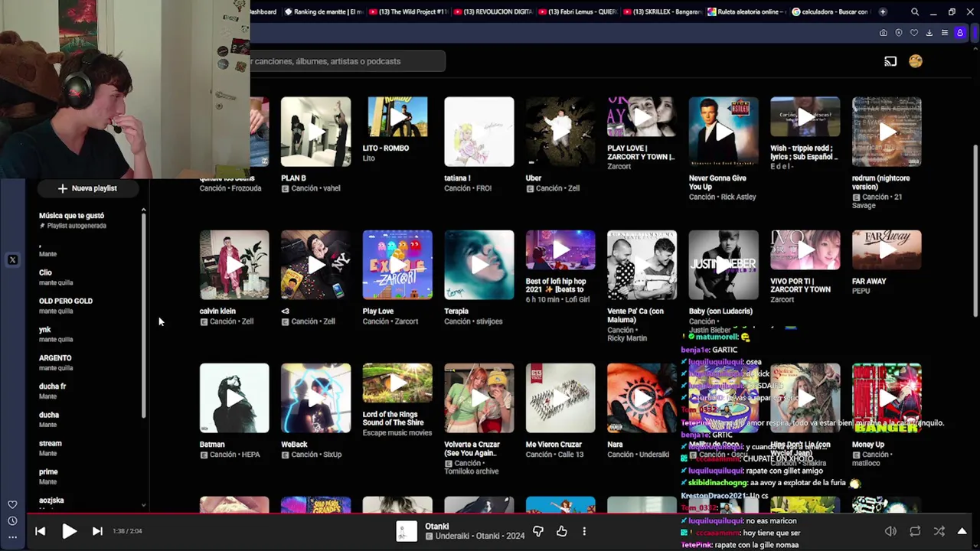Click the playlist list scroll-up arrow
The height and width of the screenshot is (551, 980).
click(143, 210)
